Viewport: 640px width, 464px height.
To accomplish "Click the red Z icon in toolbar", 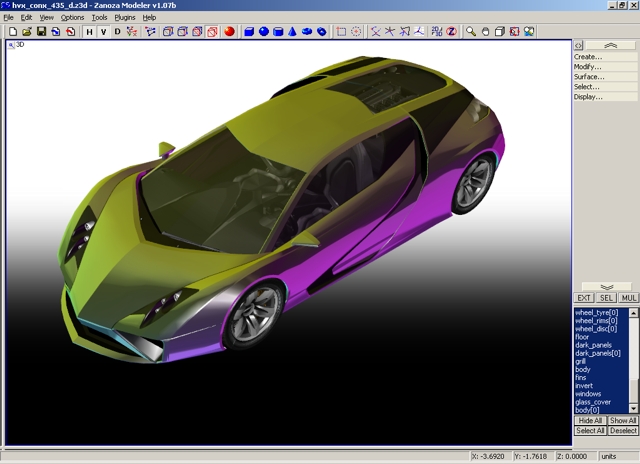I will [451, 32].
